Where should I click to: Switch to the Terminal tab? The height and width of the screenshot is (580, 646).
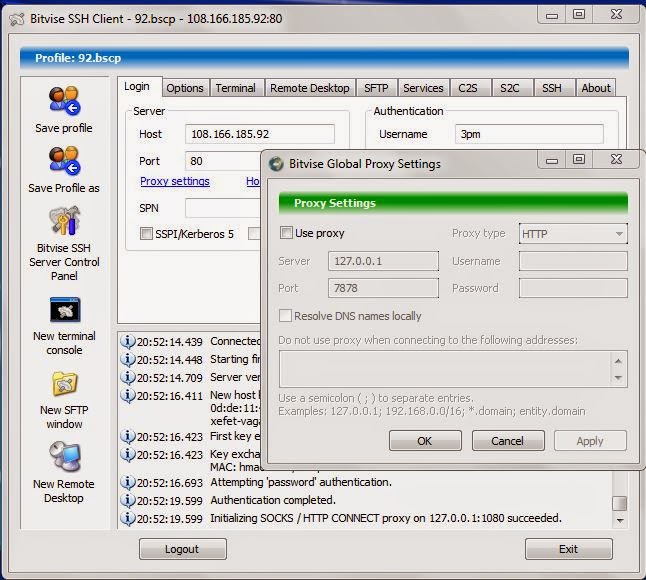click(236, 88)
